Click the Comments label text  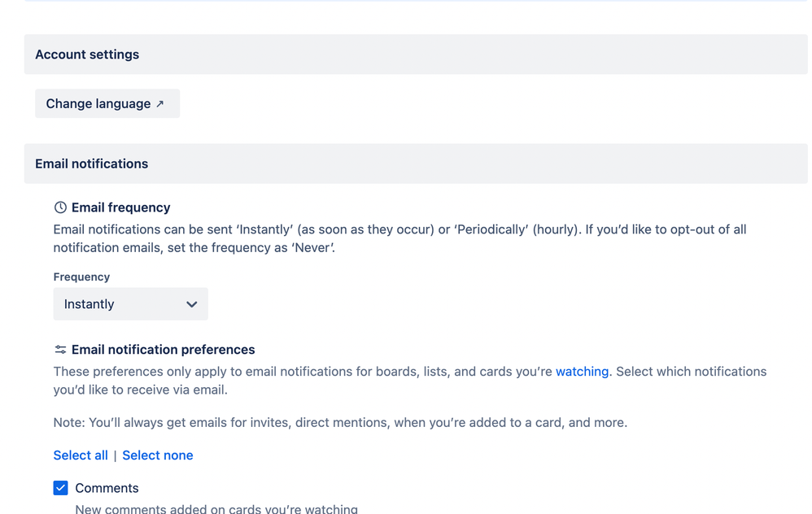107,487
